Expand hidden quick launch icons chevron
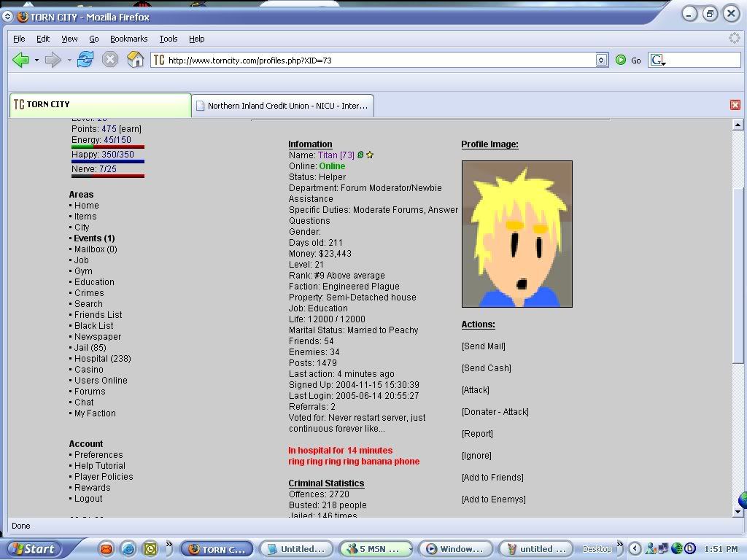This screenshot has width=747, height=560. 169,544
